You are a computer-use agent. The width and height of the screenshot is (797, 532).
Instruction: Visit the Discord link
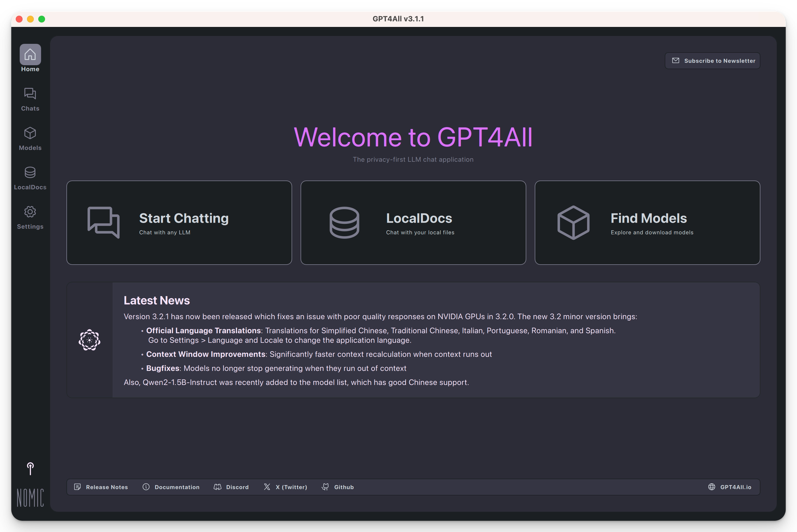(x=232, y=487)
